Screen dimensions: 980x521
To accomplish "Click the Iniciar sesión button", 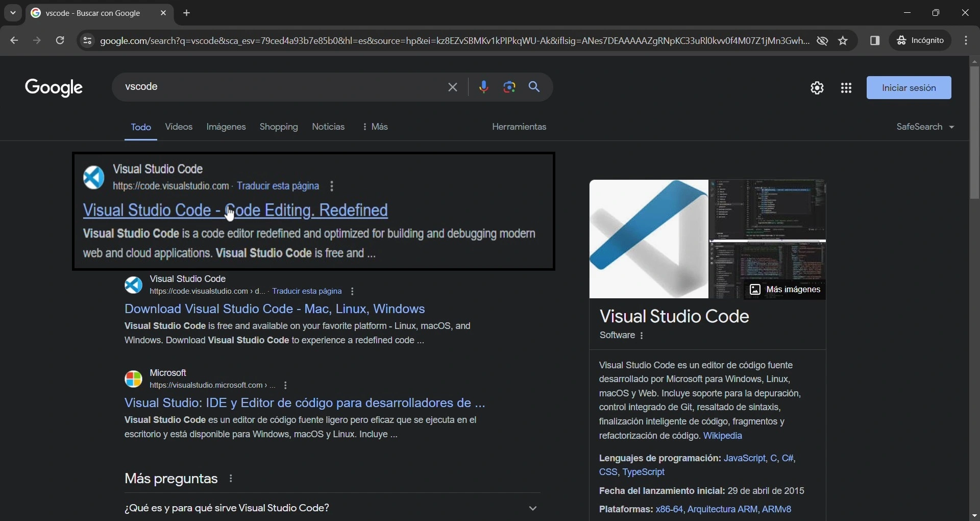I will (x=909, y=88).
